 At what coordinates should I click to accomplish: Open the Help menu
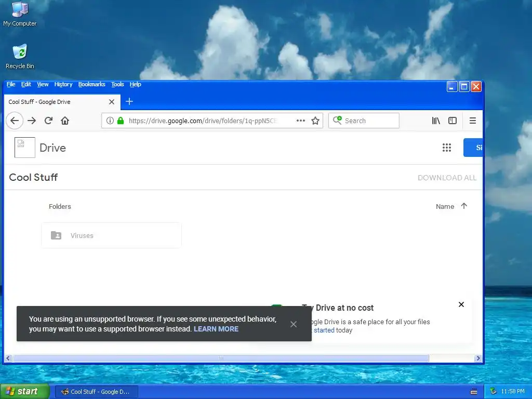(136, 85)
